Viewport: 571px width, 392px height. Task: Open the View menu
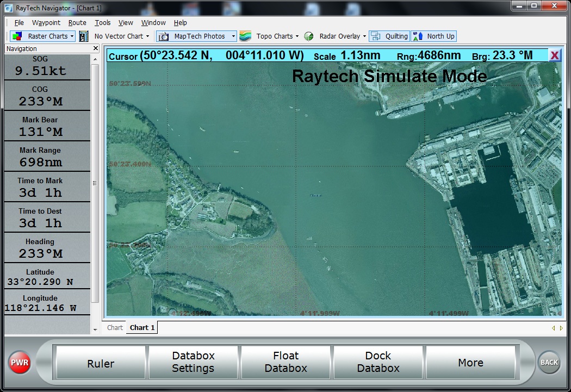(126, 23)
